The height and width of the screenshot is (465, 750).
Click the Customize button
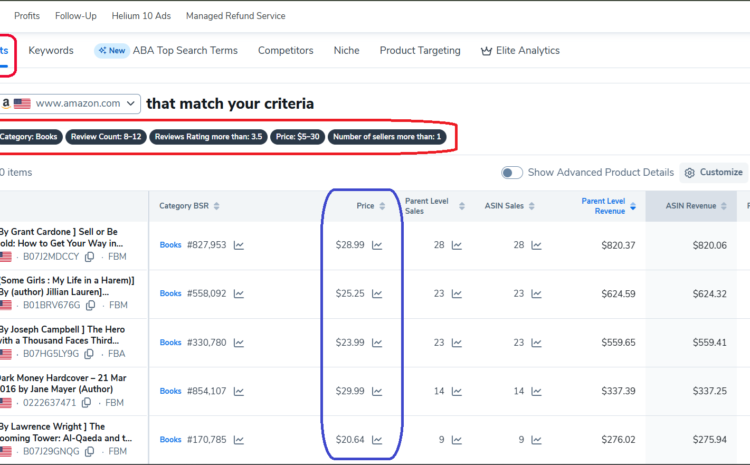click(x=714, y=173)
